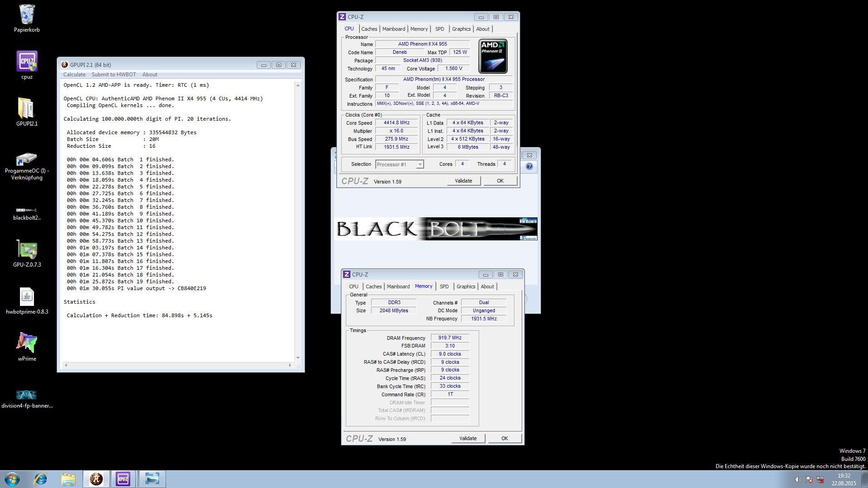Screen dimensions: 868x488
Task: Click the lower CPU-Z window title icon
Action: tap(347, 274)
